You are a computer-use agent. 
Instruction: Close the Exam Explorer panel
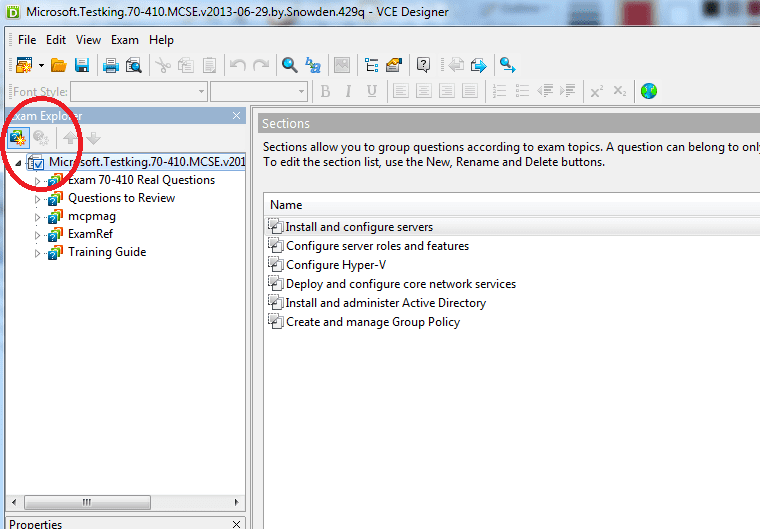pos(236,116)
